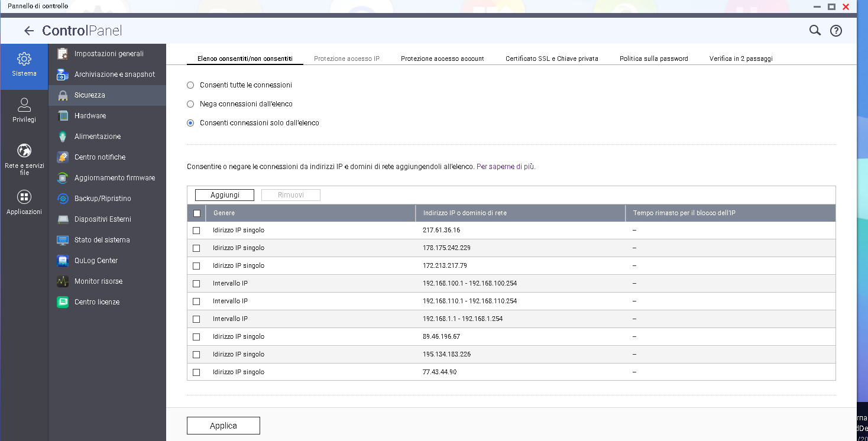Click the Aggiungi button
868x441 pixels.
225,195
